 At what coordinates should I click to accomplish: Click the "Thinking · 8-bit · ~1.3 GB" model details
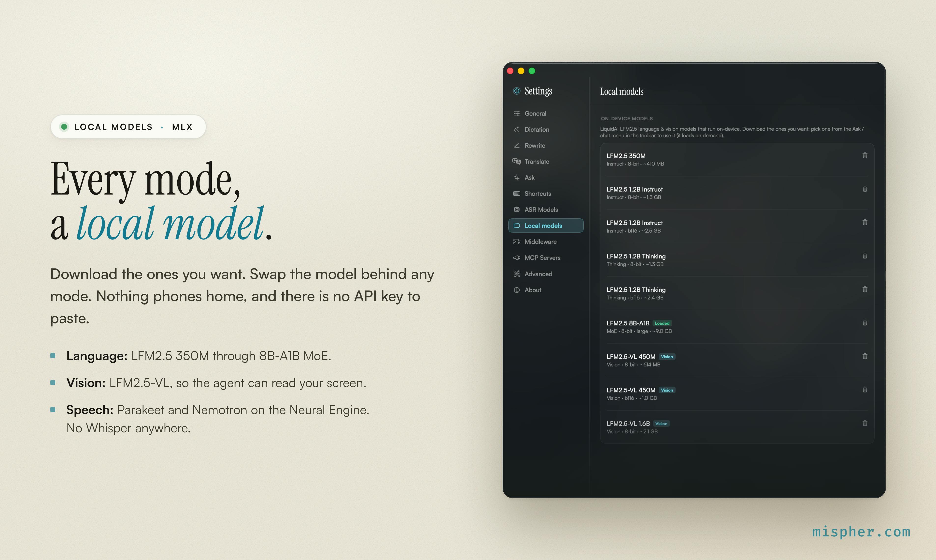click(x=635, y=264)
